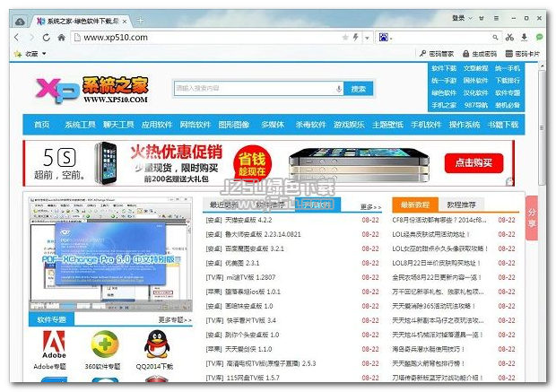Open 系统工具 navigation item

pos(80,125)
